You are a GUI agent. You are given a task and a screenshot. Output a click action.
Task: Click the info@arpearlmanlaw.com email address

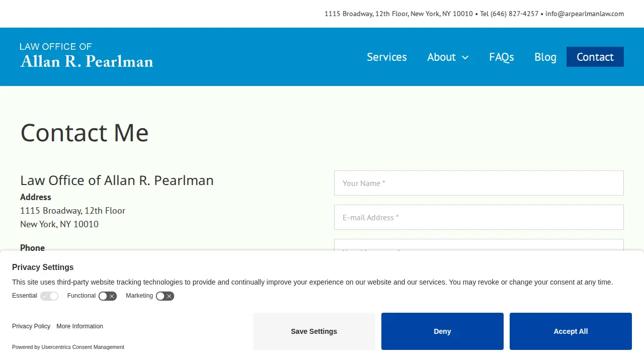click(585, 14)
